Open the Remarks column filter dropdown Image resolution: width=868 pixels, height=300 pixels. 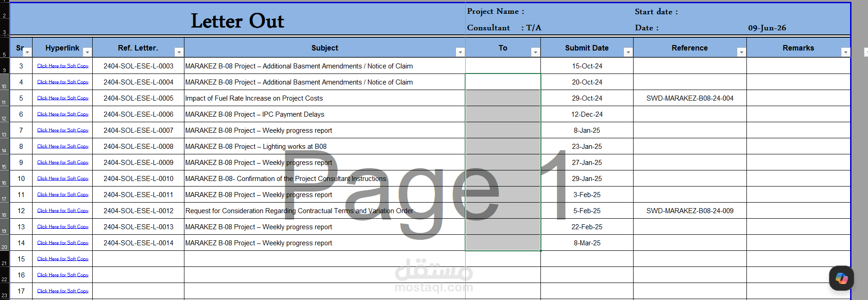click(x=846, y=52)
